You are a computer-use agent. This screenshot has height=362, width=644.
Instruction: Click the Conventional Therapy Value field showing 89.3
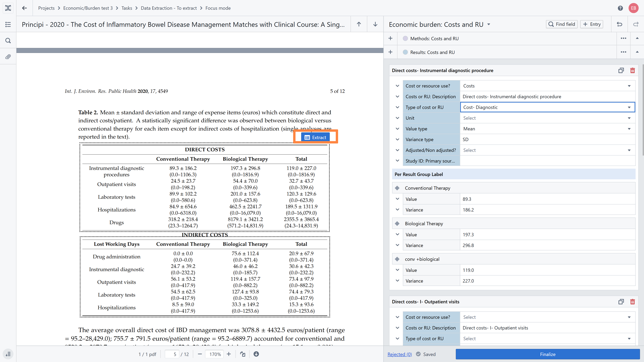pos(547,199)
